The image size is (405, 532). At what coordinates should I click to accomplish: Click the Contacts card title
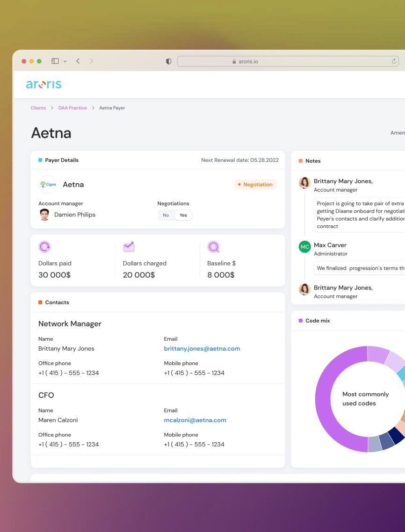coord(57,302)
